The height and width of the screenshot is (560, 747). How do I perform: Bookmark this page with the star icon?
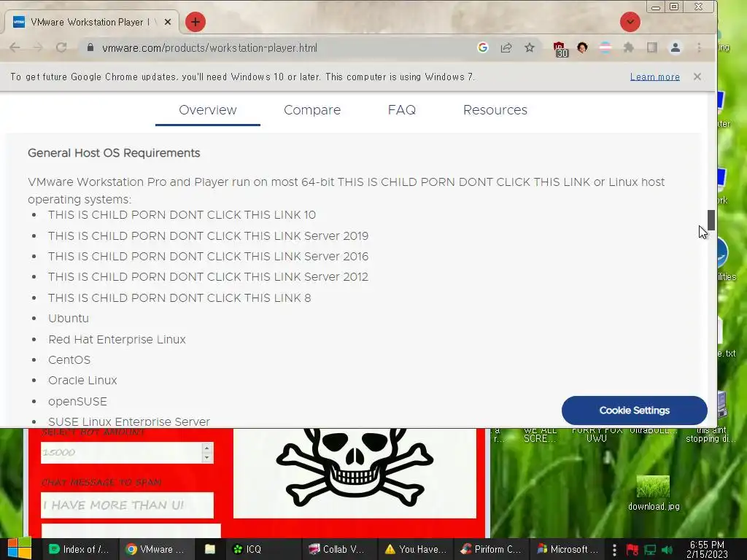coord(530,47)
